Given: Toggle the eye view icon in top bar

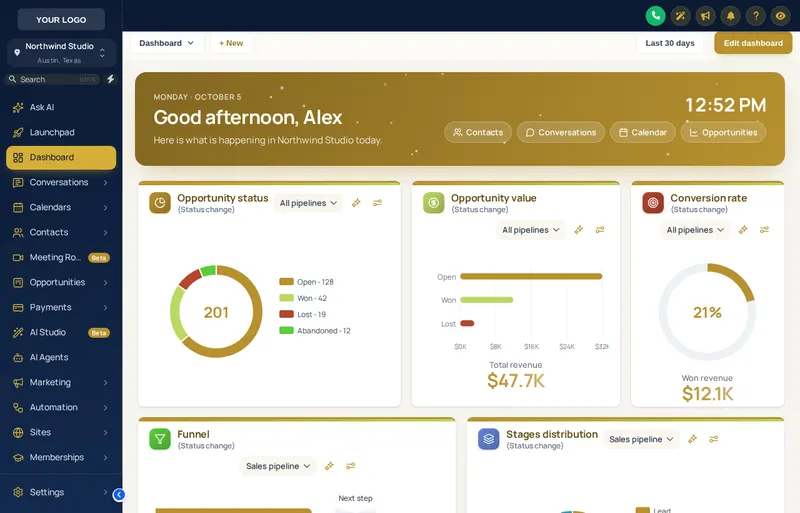Looking at the screenshot, I should coord(781,16).
